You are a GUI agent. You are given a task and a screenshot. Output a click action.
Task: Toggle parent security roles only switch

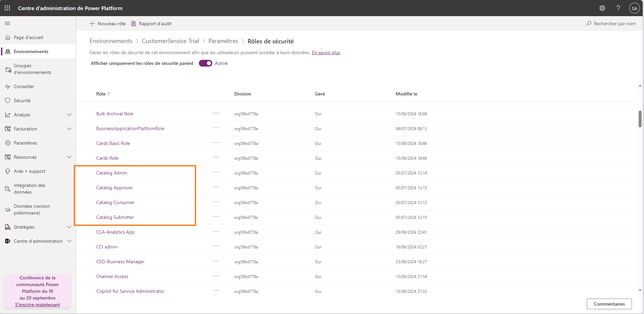click(206, 63)
